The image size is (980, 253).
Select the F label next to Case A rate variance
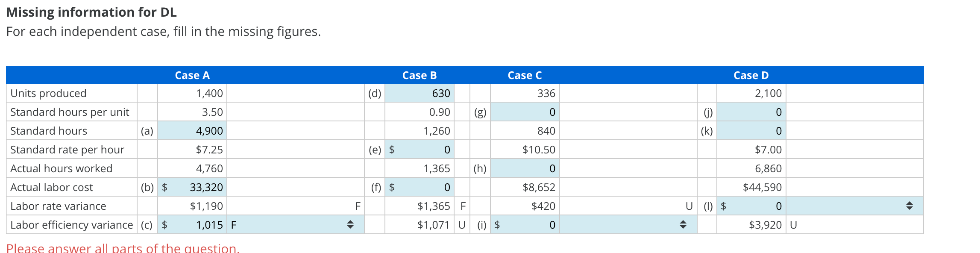[x=357, y=206]
